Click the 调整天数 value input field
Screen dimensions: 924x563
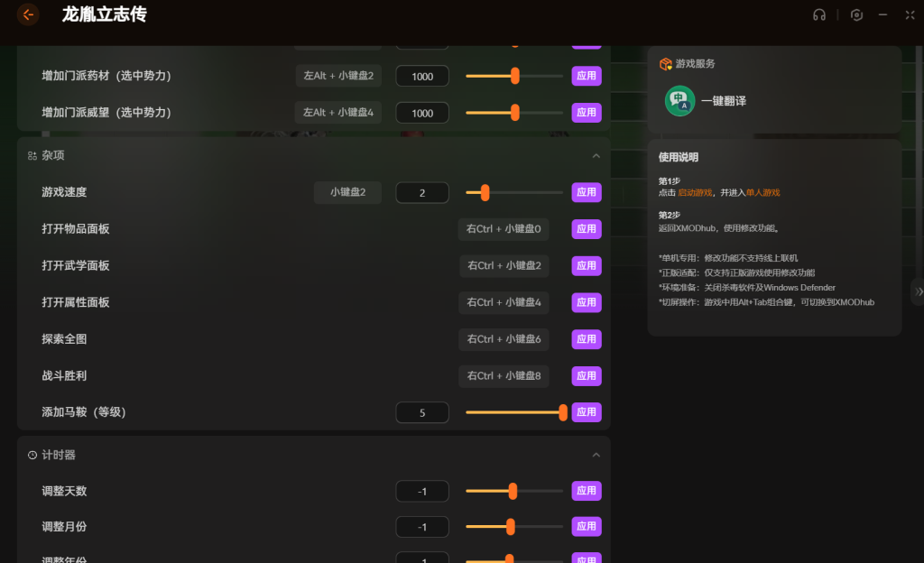422,492
